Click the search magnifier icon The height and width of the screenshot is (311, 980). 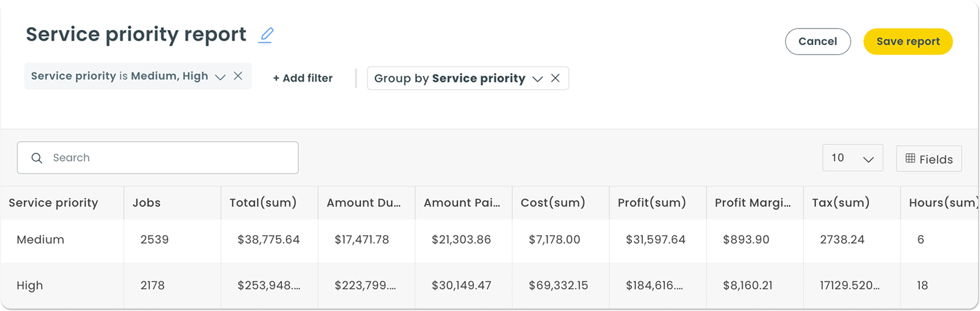coord(37,158)
